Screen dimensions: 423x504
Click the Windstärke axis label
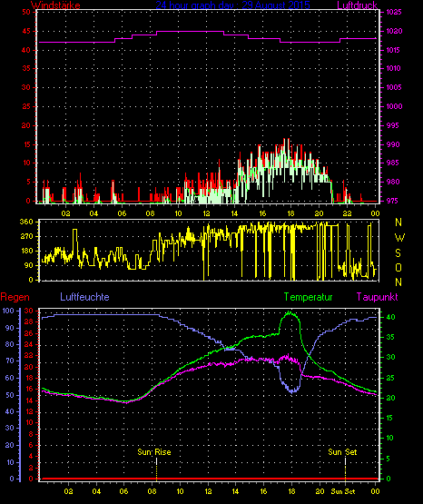[x=55, y=5]
